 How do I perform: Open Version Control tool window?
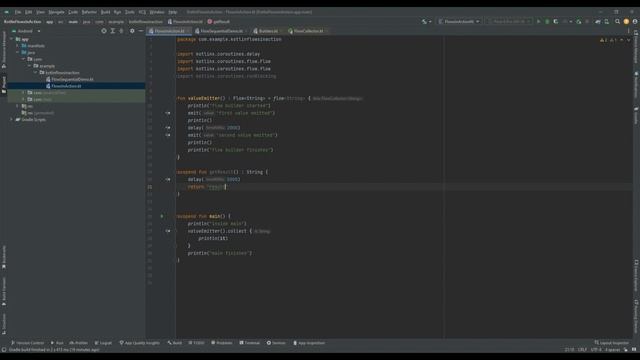(x=27, y=343)
